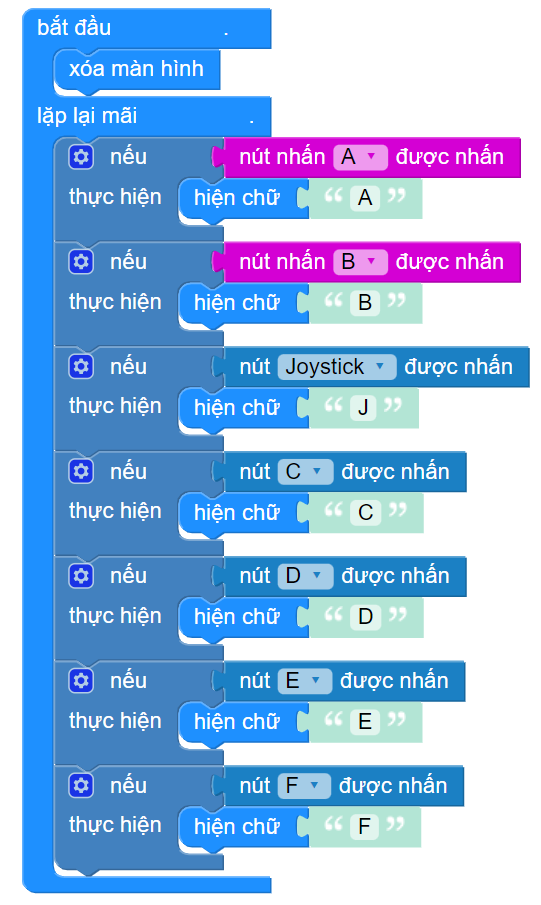
Task: Open the button B dropdown in magenta block
Action: [x=360, y=262]
